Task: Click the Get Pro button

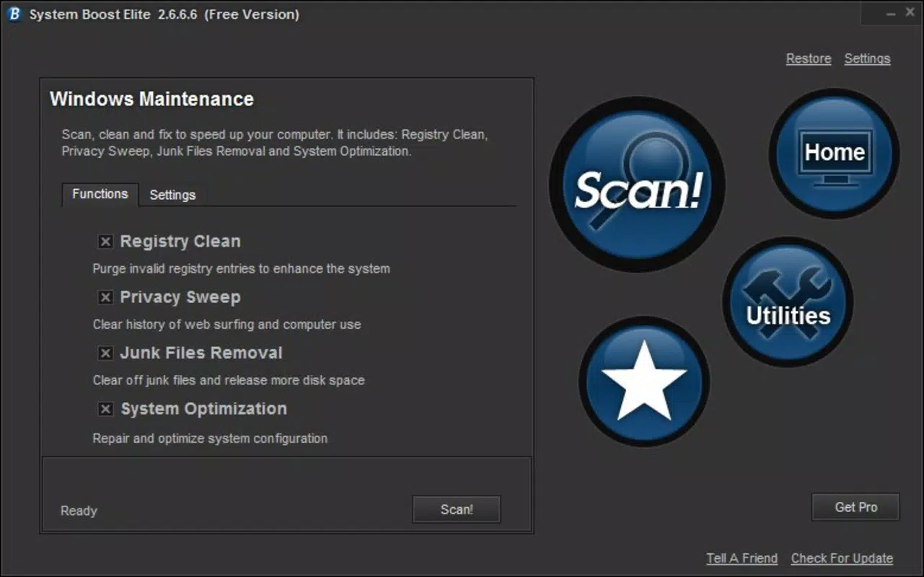Action: [855, 507]
